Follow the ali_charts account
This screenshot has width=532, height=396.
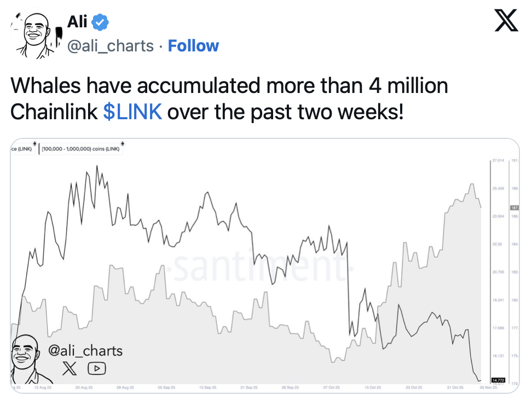(x=193, y=45)
